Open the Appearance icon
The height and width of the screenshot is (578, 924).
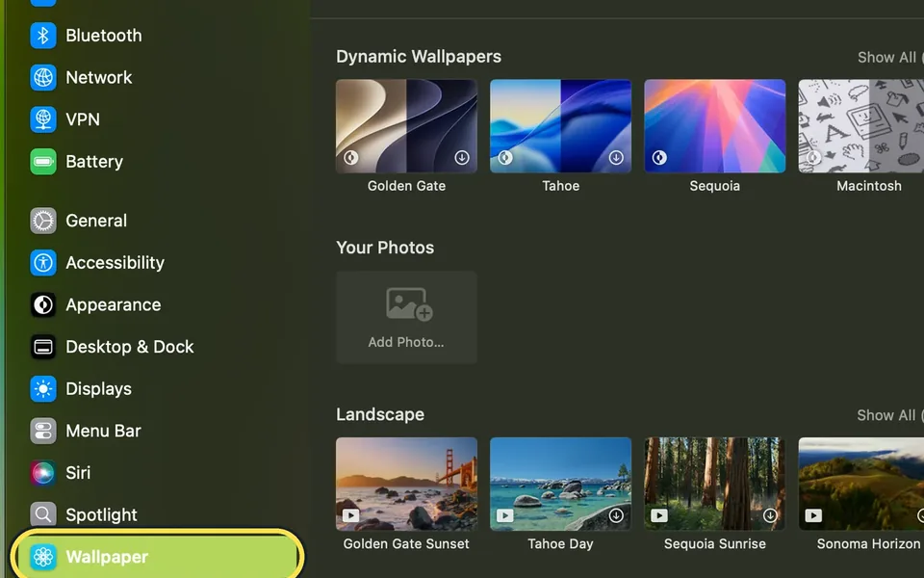click(x=43, y=305)
